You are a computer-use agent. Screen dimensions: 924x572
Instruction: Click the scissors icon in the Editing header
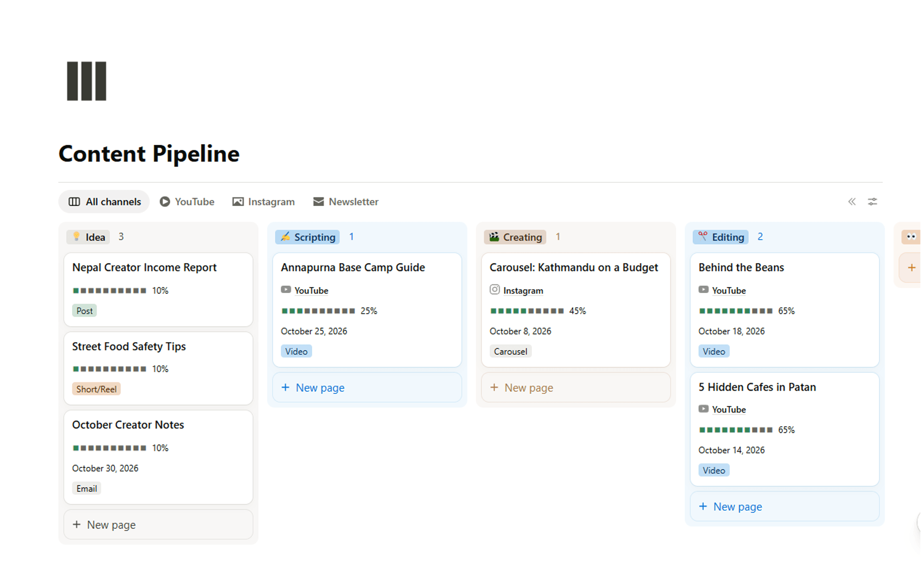703,237
